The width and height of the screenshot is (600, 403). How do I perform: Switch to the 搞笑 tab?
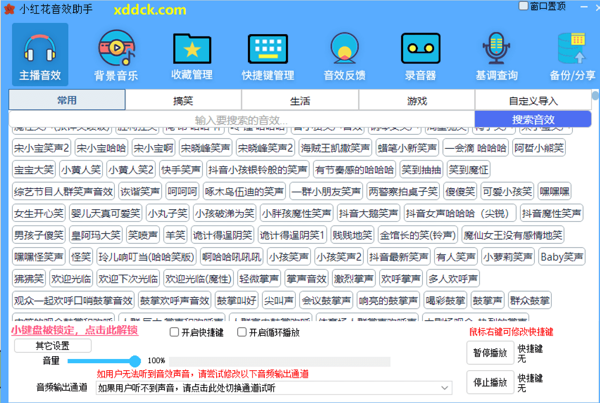pyautogui.click(x=183, y=101)
